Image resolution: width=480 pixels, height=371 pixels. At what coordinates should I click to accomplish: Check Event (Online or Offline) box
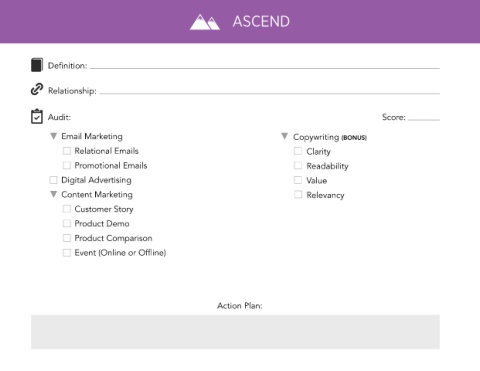point(67,253)
